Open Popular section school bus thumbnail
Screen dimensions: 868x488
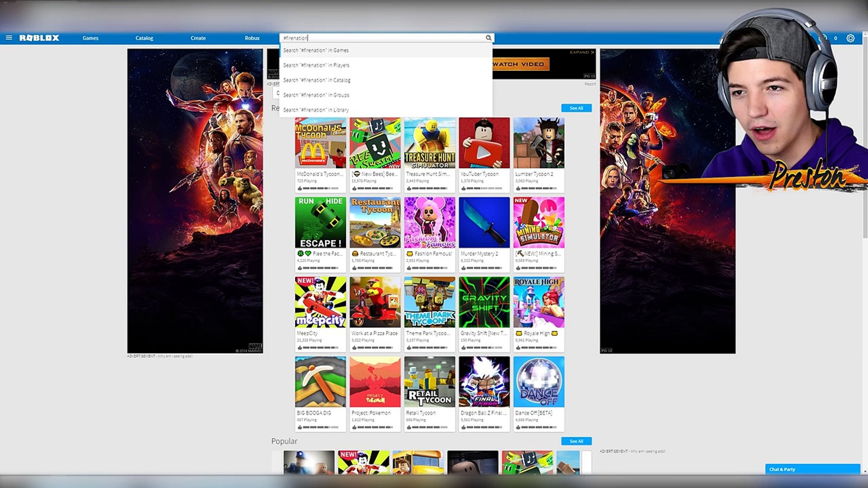418,462
